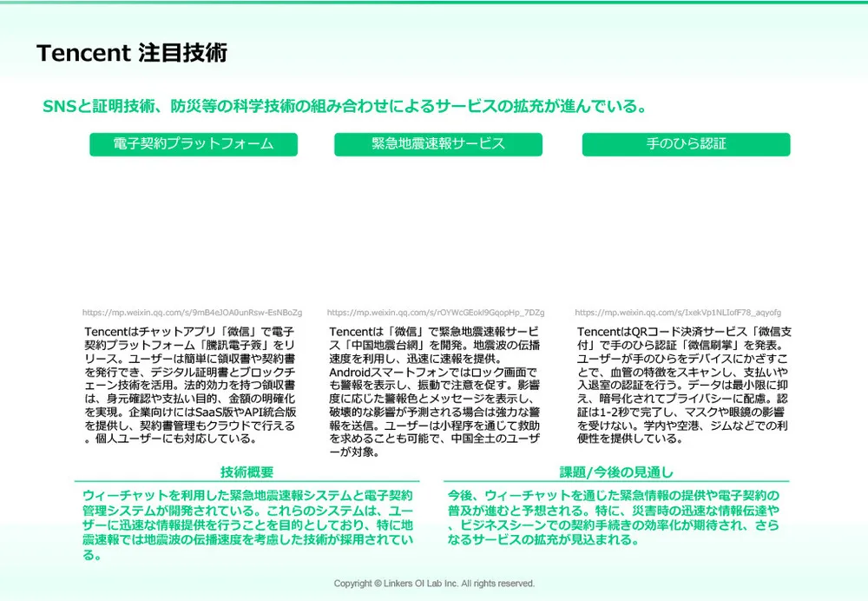This screenshot has height=601, width=868.
Task: Open the weixin link ending aqyofg
Action: pos(678,313)
